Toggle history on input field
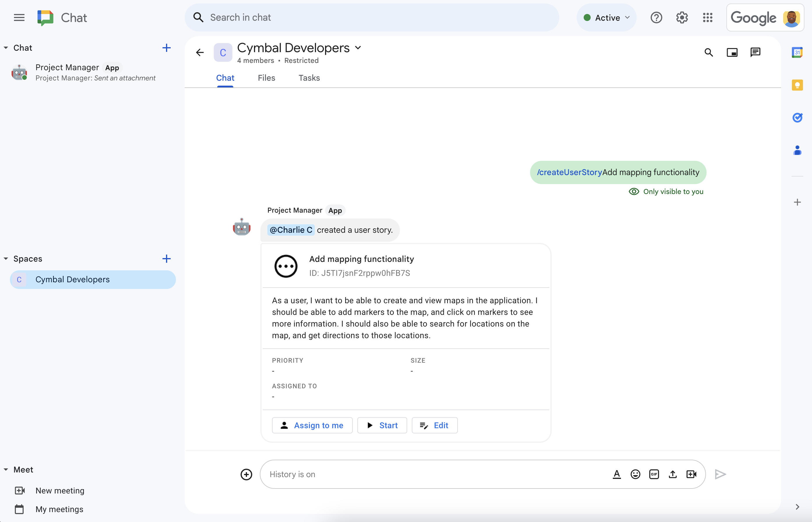Viewport: 812px width, 522px height. 292,474
